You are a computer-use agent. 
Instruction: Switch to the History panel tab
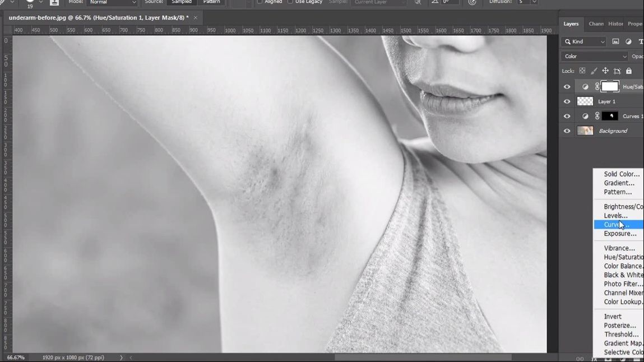[615, 24]
